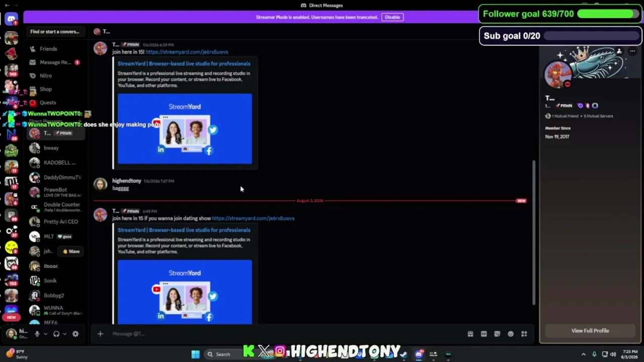Open the taskbar volume control

coord(613,354)
